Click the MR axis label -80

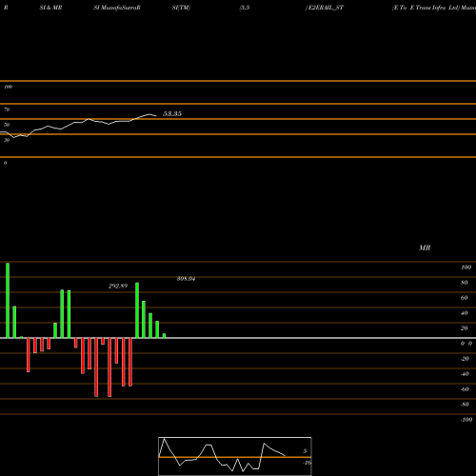click(x=465, y=405)
